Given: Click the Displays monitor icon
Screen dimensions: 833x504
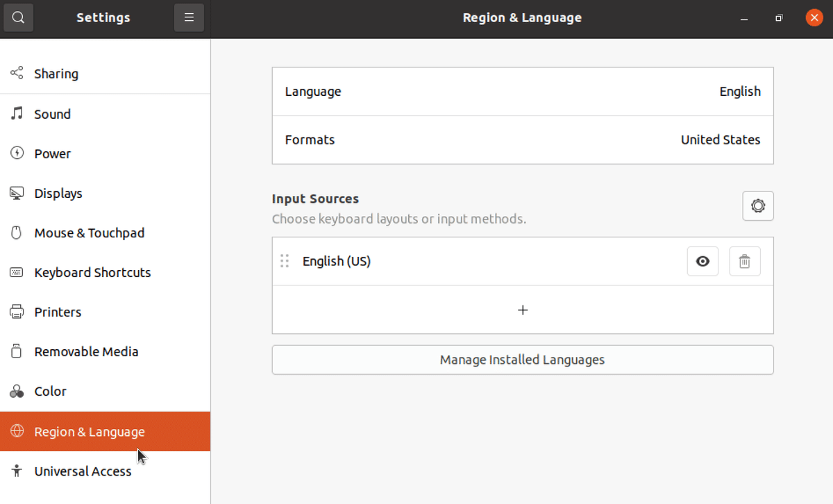Looking at the screenshot, I should tap(17, 193).
